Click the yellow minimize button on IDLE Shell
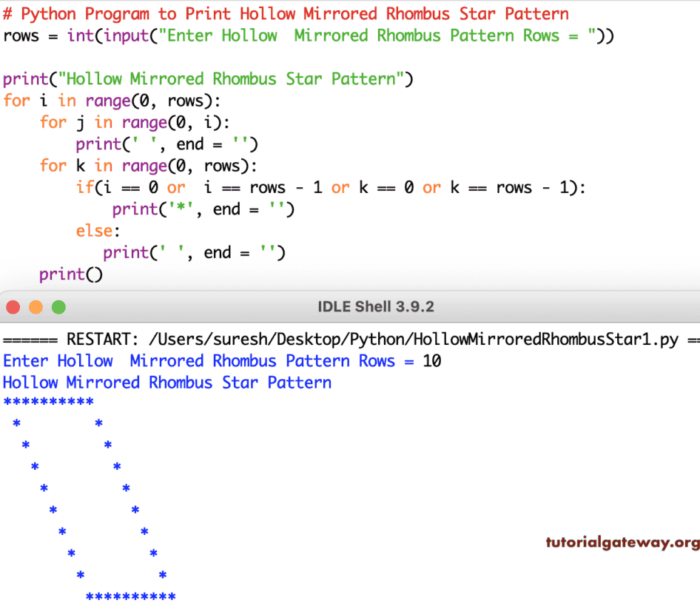Viewport: 700px width, 606px height. (x=35, y=306)
